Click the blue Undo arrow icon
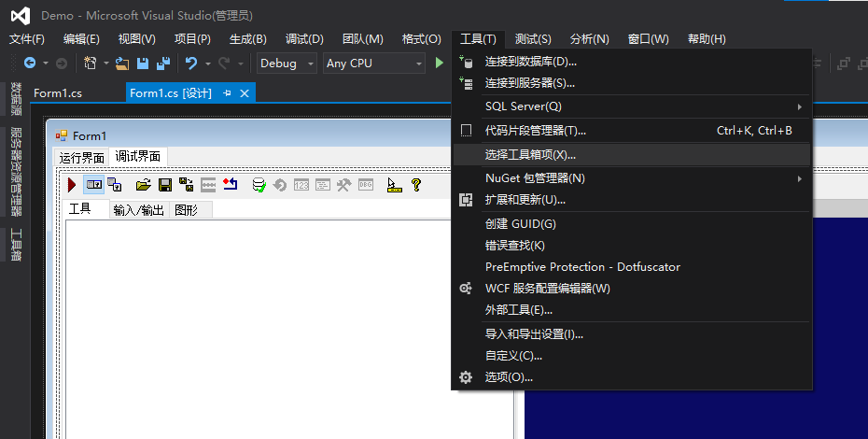The width and height of the screenshot is (868, 439). pyautogui.click(x=191, y=64)
